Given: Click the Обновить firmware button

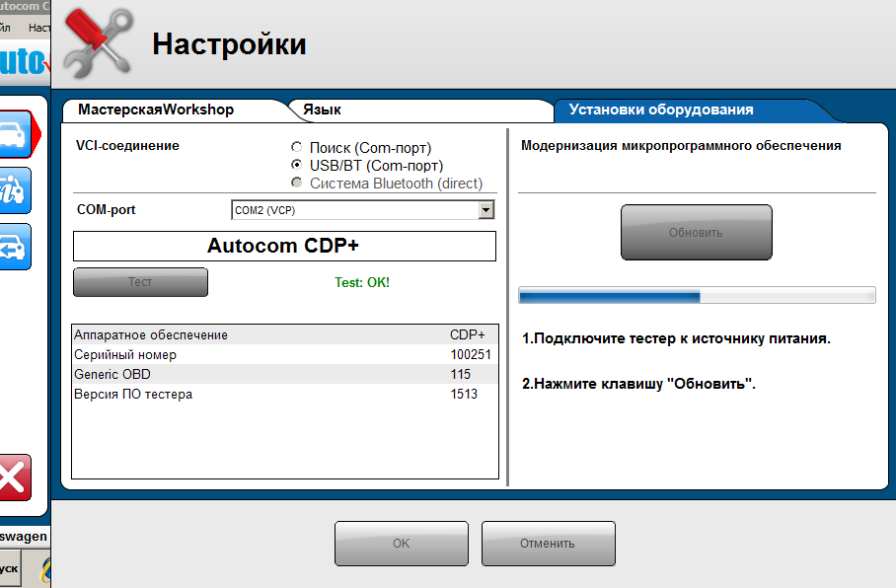Looking at the screenshot, I should pyautogui.click(x=696, y=232).
